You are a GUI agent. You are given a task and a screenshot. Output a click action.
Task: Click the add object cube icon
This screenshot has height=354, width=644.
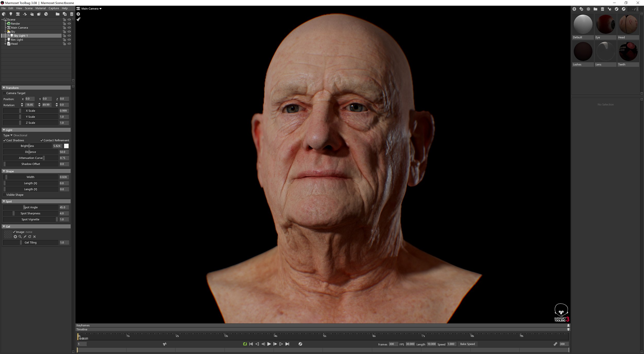[x=4, y=14]
